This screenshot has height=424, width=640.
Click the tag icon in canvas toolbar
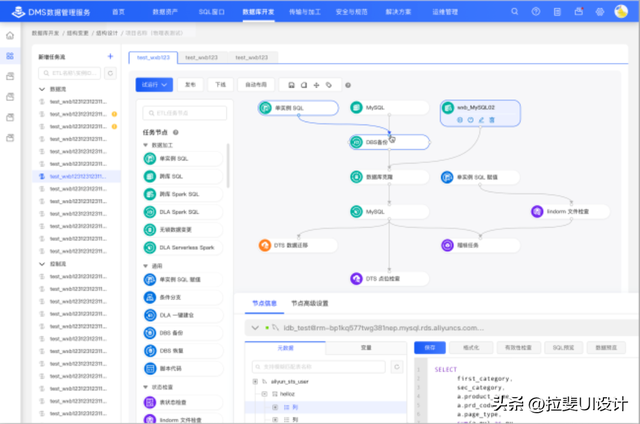[329, 85]
